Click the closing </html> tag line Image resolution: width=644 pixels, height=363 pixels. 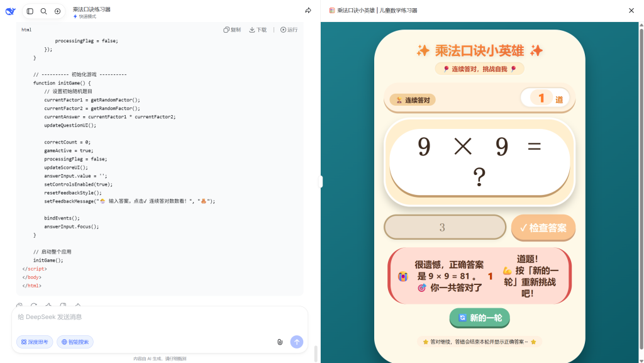point(31,286)
